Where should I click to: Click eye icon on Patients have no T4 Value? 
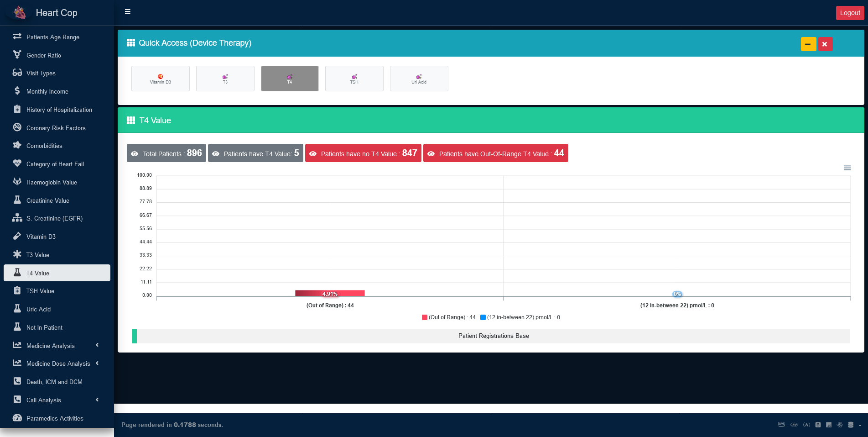[313, 154]
